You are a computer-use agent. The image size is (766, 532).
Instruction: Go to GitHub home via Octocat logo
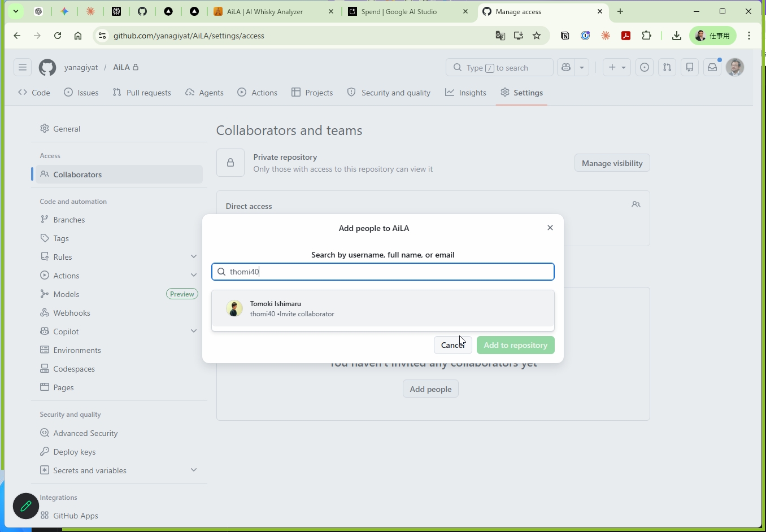(47, 68)
